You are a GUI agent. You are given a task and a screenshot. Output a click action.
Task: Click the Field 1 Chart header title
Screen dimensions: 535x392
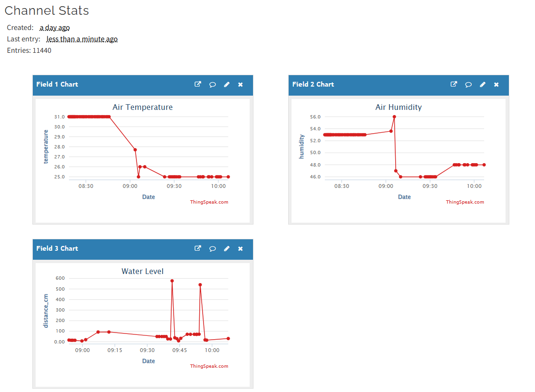(58, 84)
